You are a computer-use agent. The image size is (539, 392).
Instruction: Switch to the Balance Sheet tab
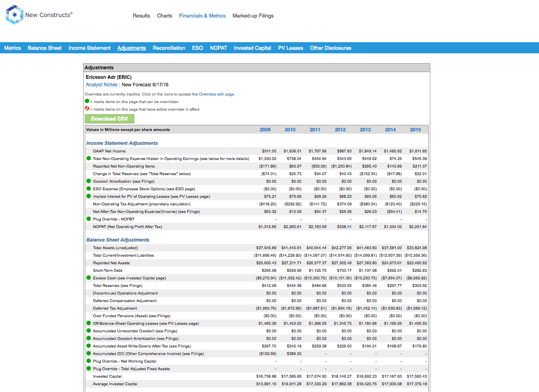click(x=45, y=48)
